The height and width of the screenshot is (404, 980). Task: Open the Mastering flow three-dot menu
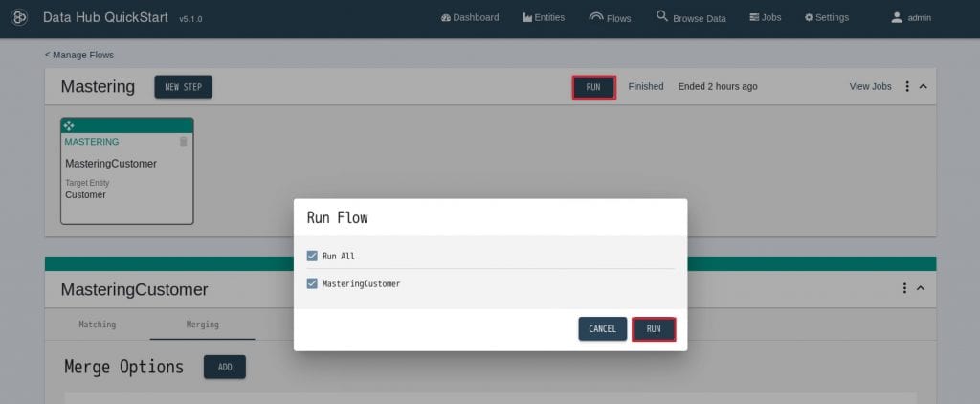[907, 87]
